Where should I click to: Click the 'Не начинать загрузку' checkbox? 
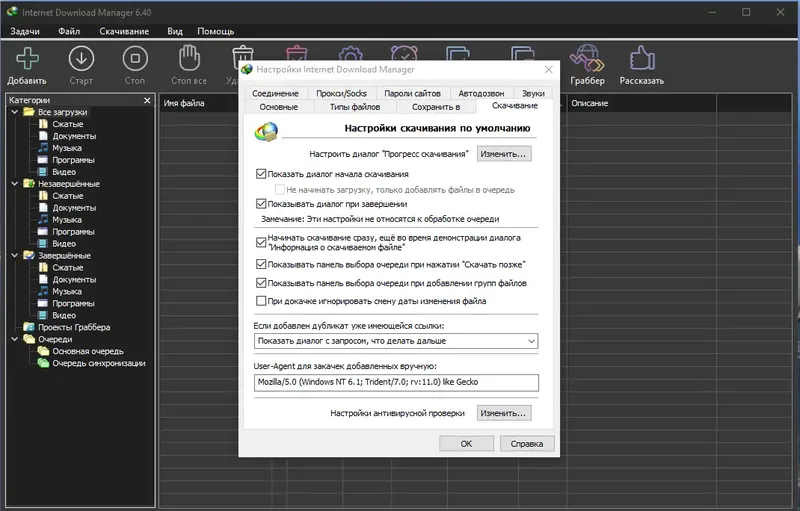tap(280, 190)
